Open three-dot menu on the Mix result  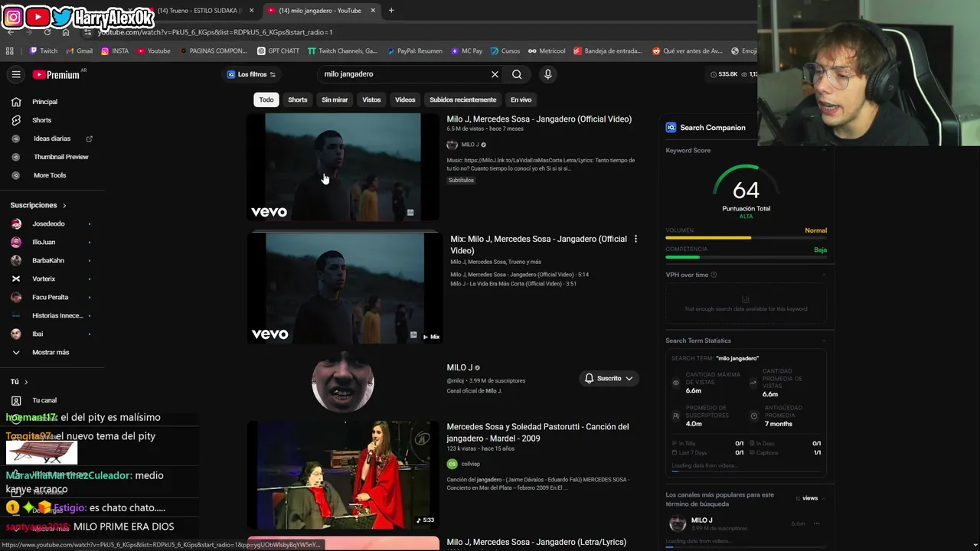click(635, 240)
